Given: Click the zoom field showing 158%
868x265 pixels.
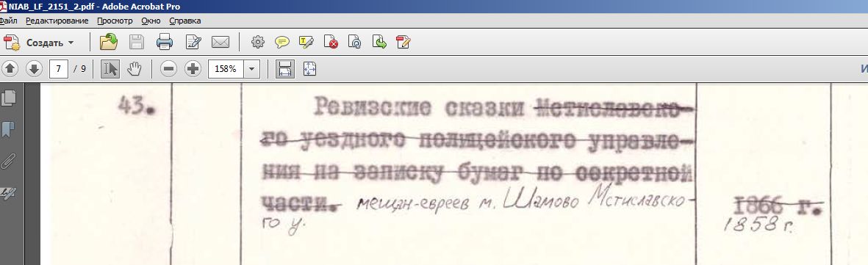Looking at the screenshot, I should point(226,69).
